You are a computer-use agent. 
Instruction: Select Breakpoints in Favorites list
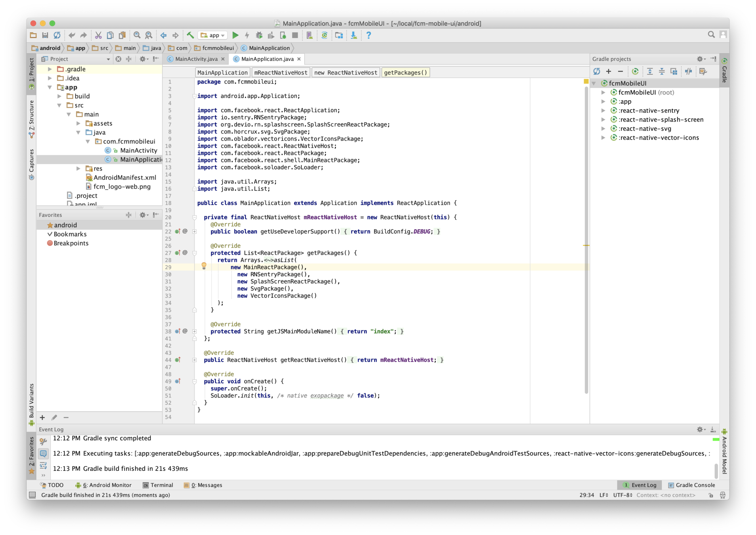coord(68,243)
